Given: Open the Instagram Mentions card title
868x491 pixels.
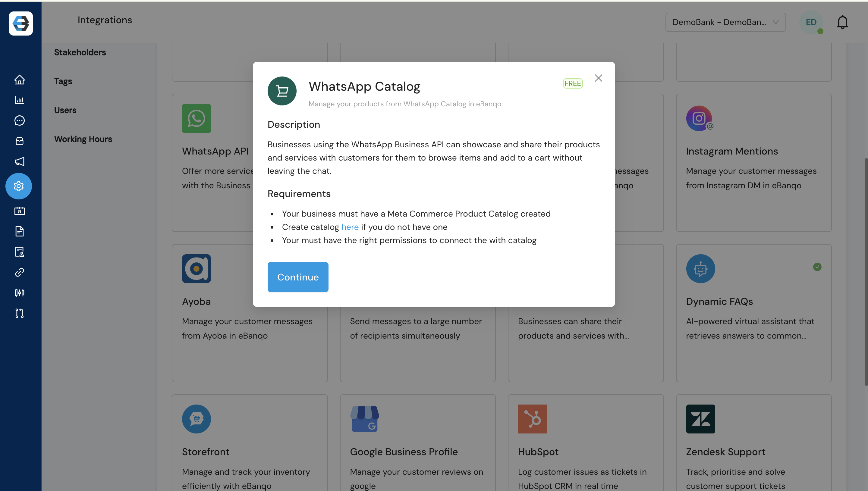Looking at the screenshot, I should pos(732,151).
